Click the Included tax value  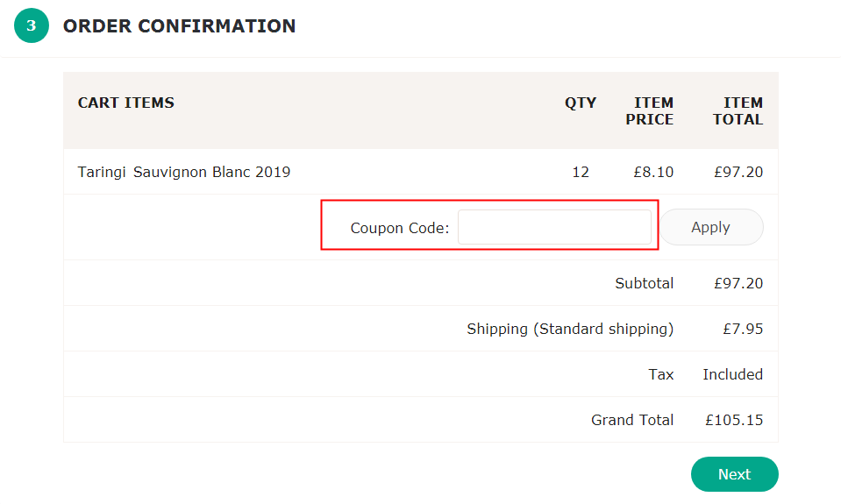pyautogui.click(x=732, y=374)
